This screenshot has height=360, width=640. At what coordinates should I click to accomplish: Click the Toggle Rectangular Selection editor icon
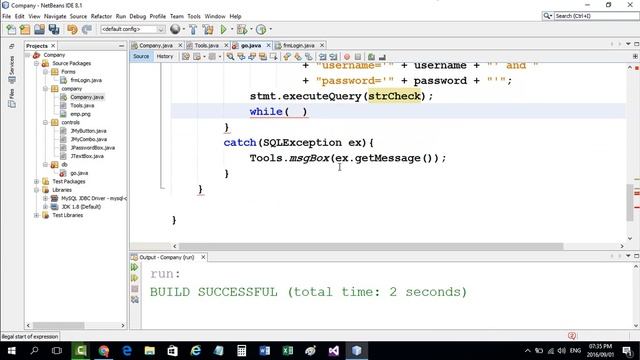[273, 57]
